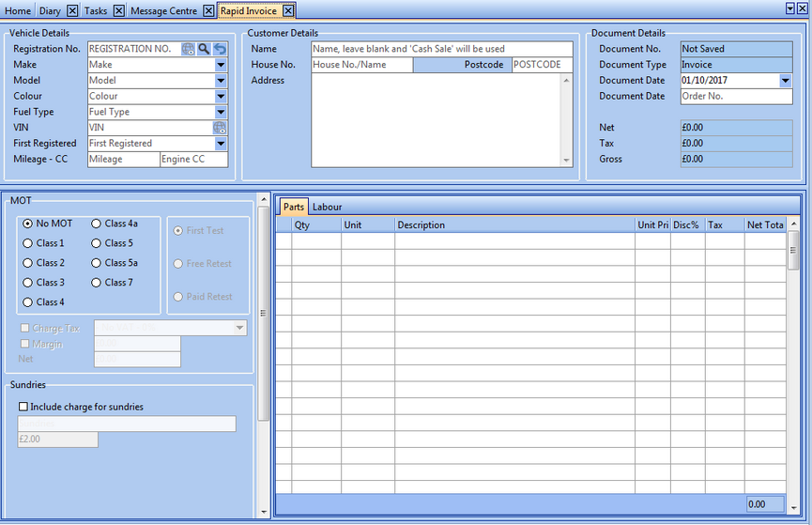Click the Engine CC input field
This screenshot has height=525, width=812.
pyautogui.click(x=193, y=159)
